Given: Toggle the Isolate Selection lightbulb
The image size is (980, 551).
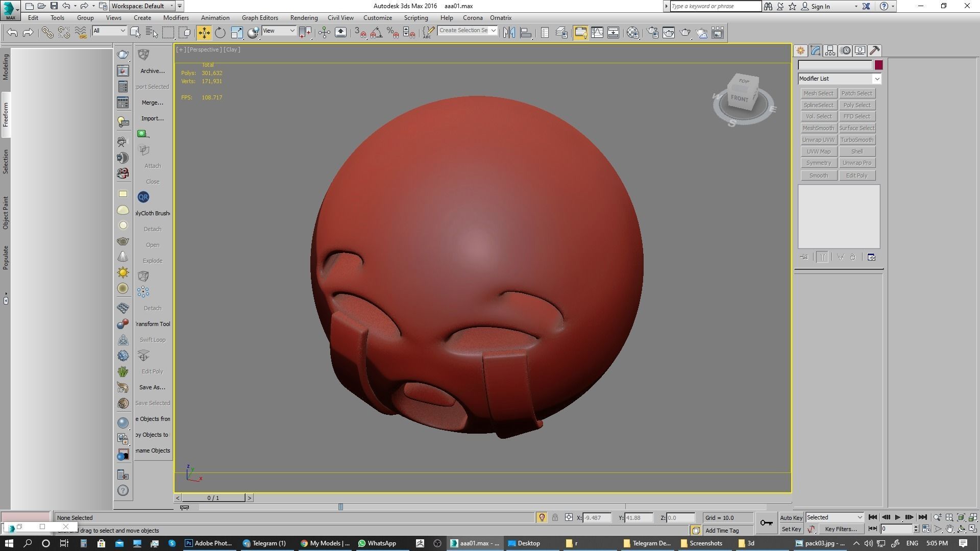Looking at the screenshot, I should pos(542,517).
